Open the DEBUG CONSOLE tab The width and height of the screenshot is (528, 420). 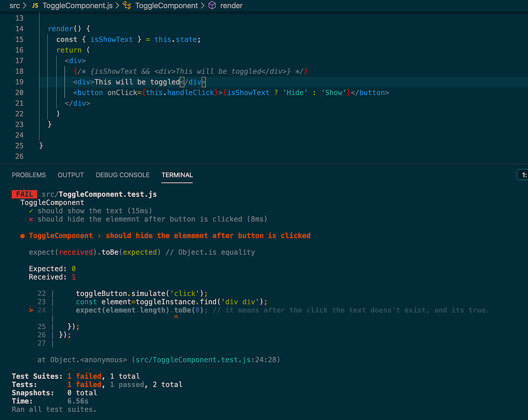[123, 175]
